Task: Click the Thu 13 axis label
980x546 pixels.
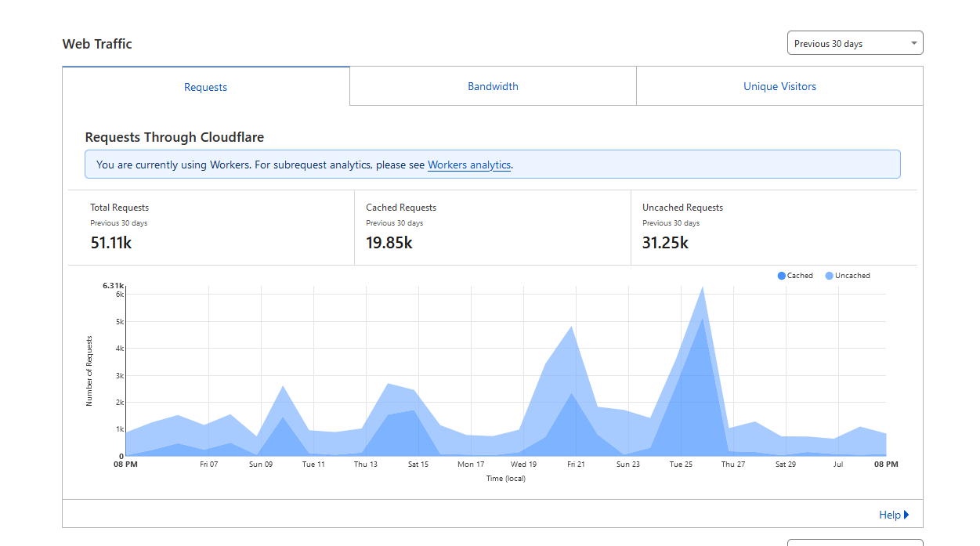Action: coord(366,464)
